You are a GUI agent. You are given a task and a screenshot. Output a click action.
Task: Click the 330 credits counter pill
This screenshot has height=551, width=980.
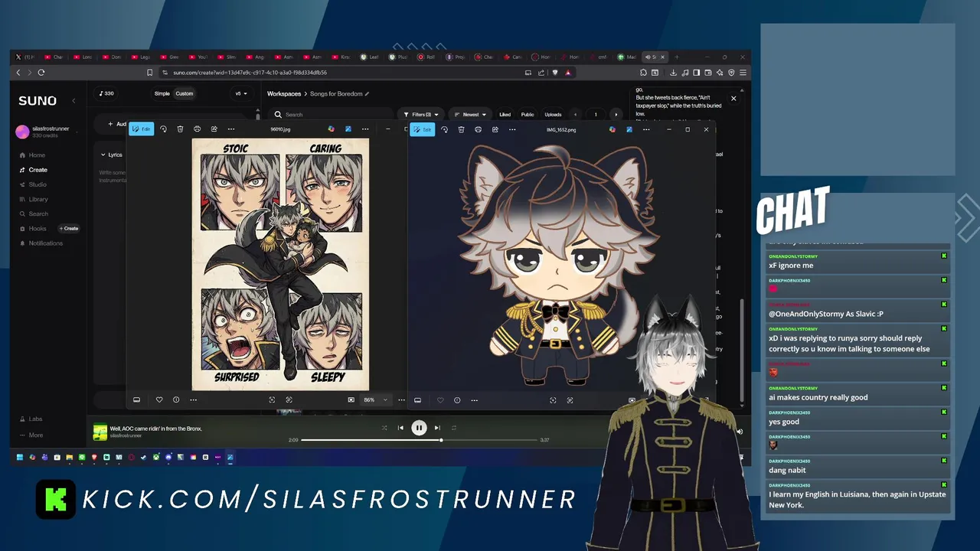click(x=106, y=93)
